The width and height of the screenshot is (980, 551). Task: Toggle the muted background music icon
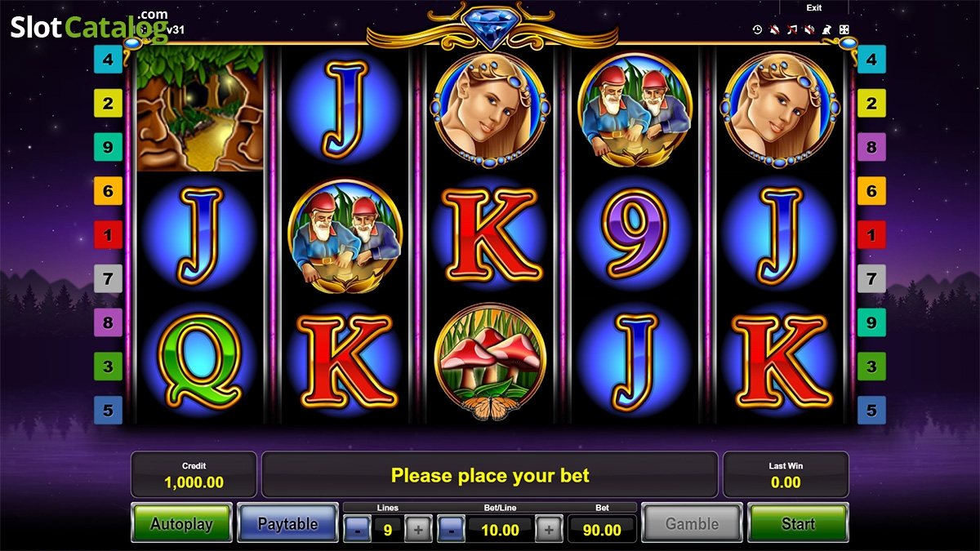(x=791, y=29)
